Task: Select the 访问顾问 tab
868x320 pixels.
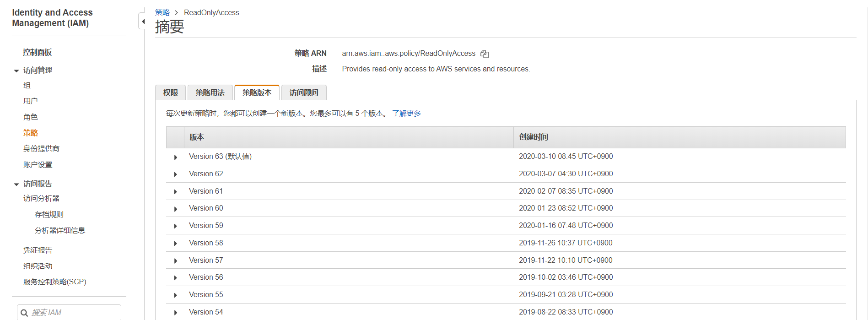Action: coord(303,92)
